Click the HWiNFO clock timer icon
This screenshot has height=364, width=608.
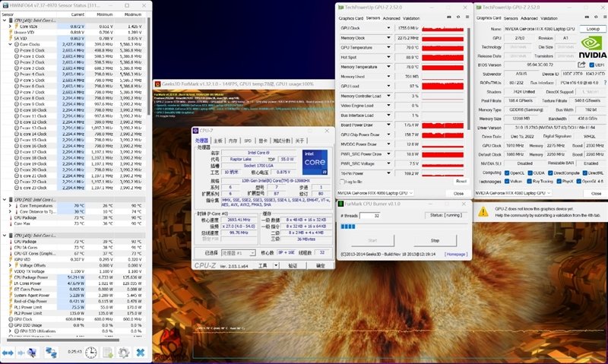pyautogui.click(x=91, y=353)
